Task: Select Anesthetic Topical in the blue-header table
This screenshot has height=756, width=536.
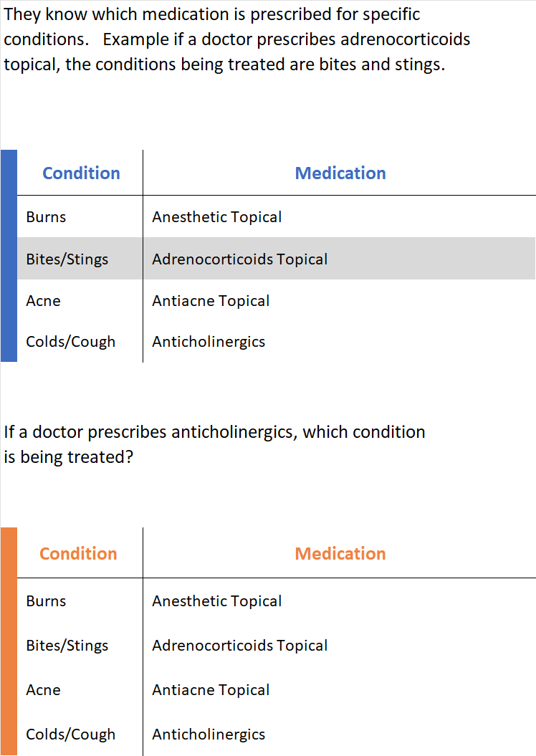Action: point(217,217)
